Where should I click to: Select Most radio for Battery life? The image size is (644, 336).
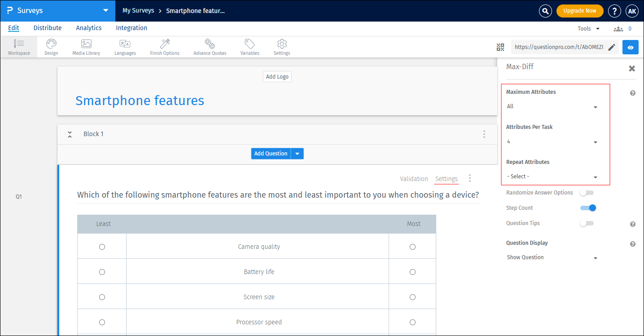pyautogui.click(x=412, y=272)
